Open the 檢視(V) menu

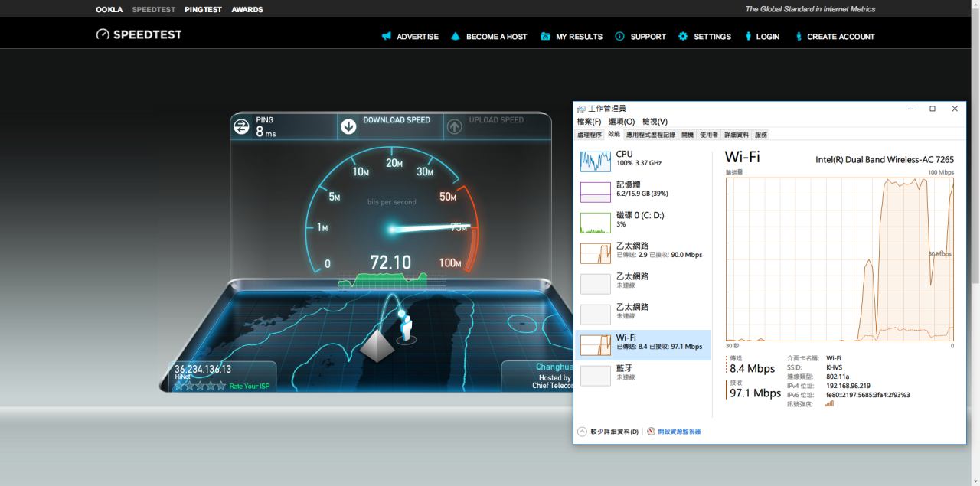(x=655, y=122)
